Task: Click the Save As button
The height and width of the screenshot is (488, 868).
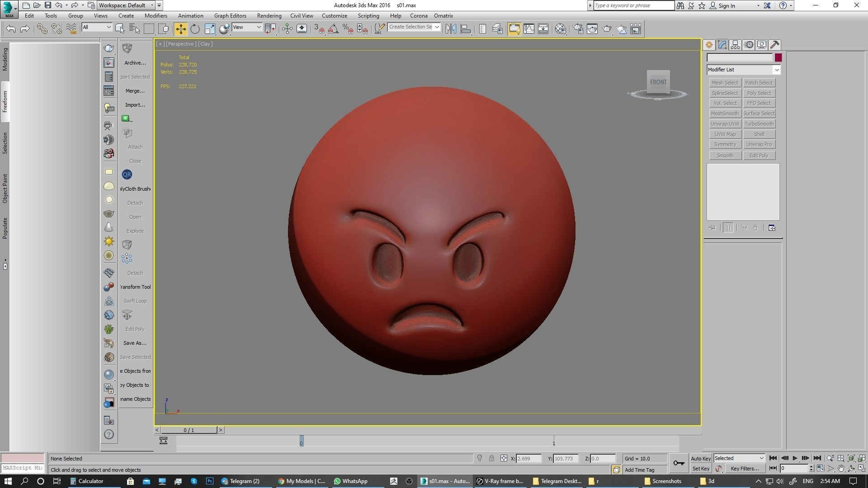Action: coord(135,343)
